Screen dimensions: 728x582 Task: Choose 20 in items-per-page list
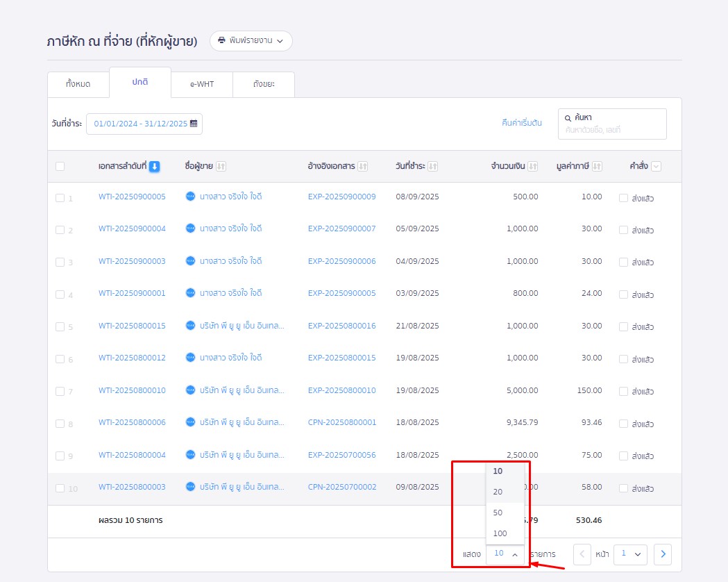pos(505,492)
